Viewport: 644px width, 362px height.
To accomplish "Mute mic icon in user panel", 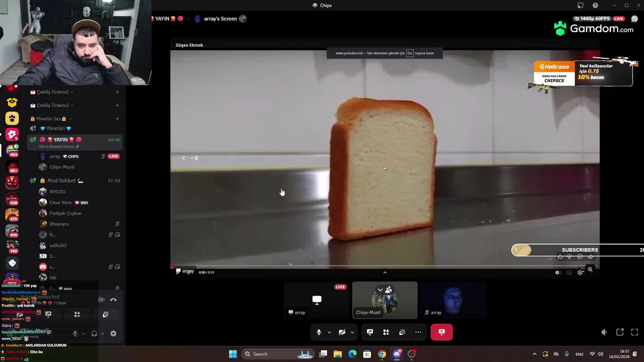I will 75,333.
